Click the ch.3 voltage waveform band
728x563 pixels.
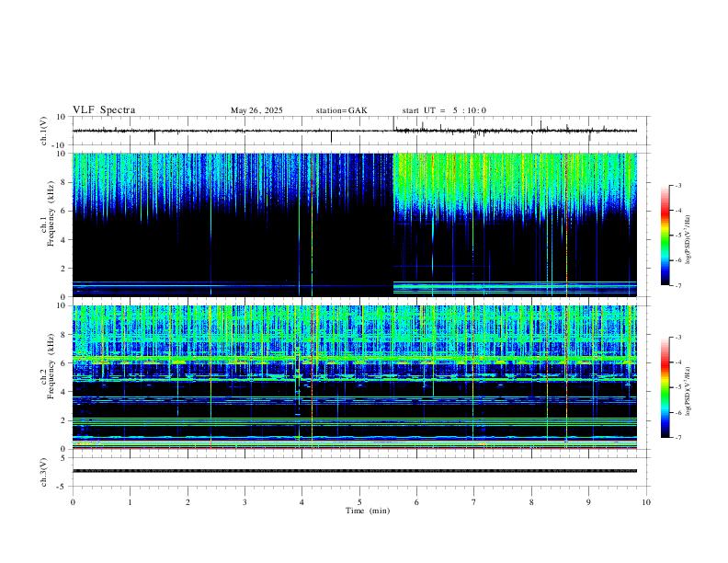pos(355,471)
